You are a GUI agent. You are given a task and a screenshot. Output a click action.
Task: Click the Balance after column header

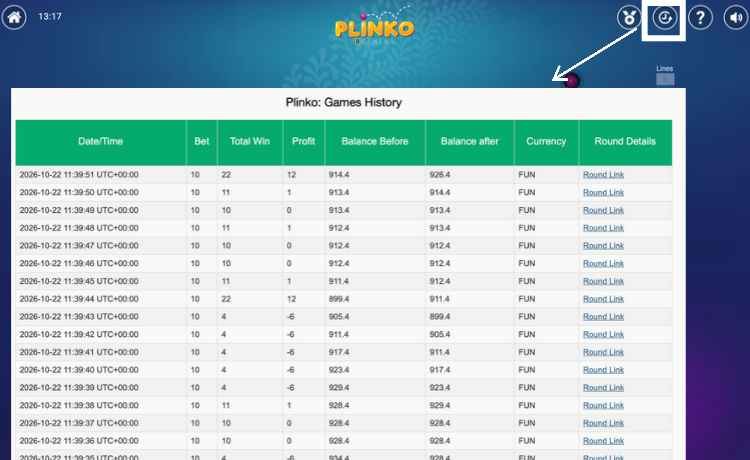pos(469,142)
